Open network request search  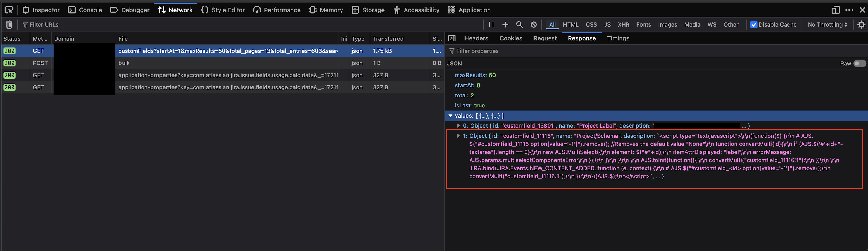click(x=519, y=25)
